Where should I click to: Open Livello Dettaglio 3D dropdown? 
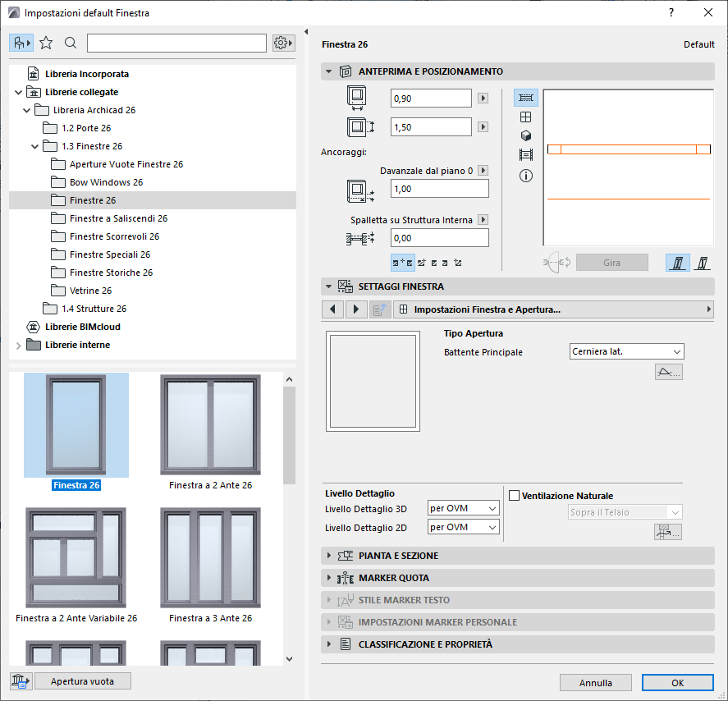coord(464,508)
